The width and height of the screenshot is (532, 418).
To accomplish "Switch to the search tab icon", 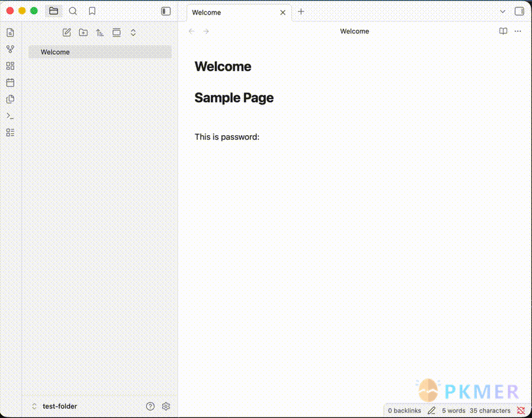I will tap(72, 11).
